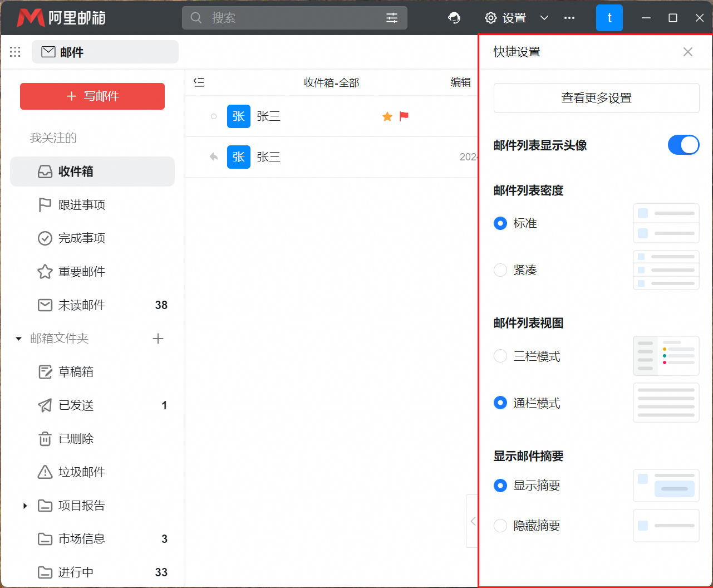Click the 隐藏摘要 preview thumbnail
Image resolution: width=713 pixels, height=588 pixels.
[x=666, y=526]
